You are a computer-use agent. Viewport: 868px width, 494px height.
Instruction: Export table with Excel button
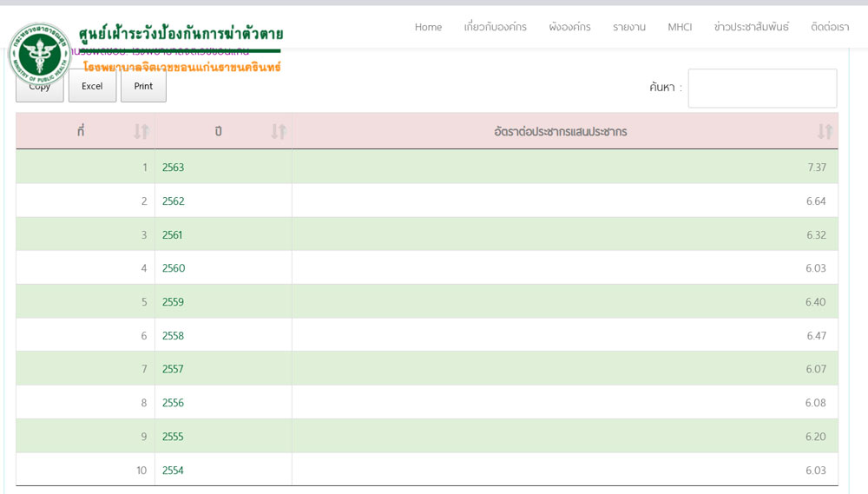click(x=92, y=87)
